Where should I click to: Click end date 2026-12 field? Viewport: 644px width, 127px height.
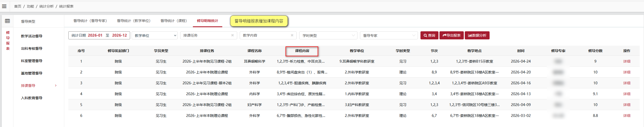pyautogui.click(x=119, y=35)
